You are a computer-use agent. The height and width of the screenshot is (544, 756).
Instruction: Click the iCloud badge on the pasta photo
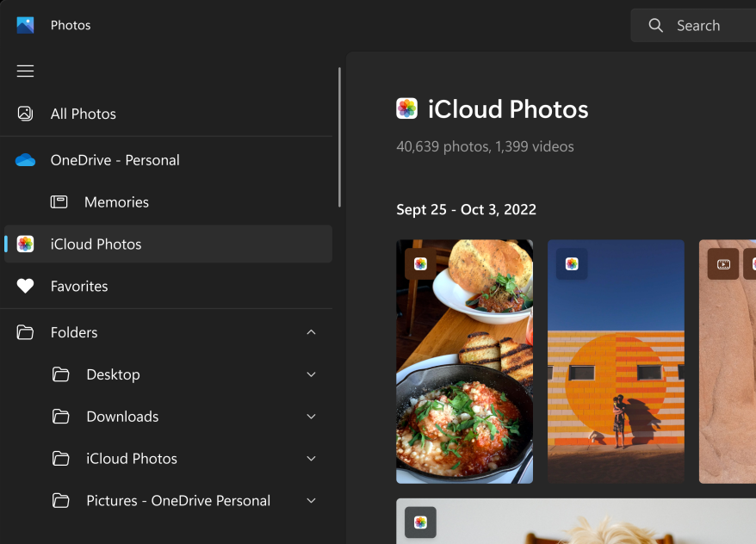pos(420,264)
